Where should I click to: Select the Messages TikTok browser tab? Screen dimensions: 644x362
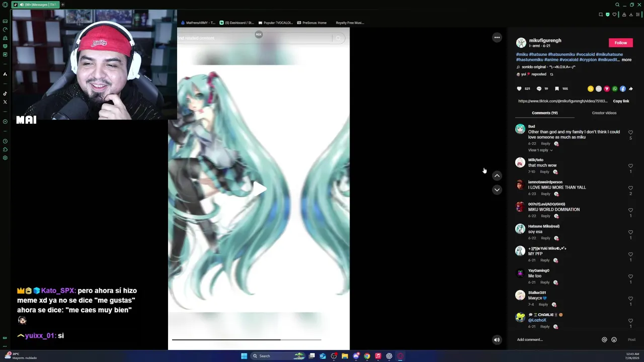tap(35, 5)
